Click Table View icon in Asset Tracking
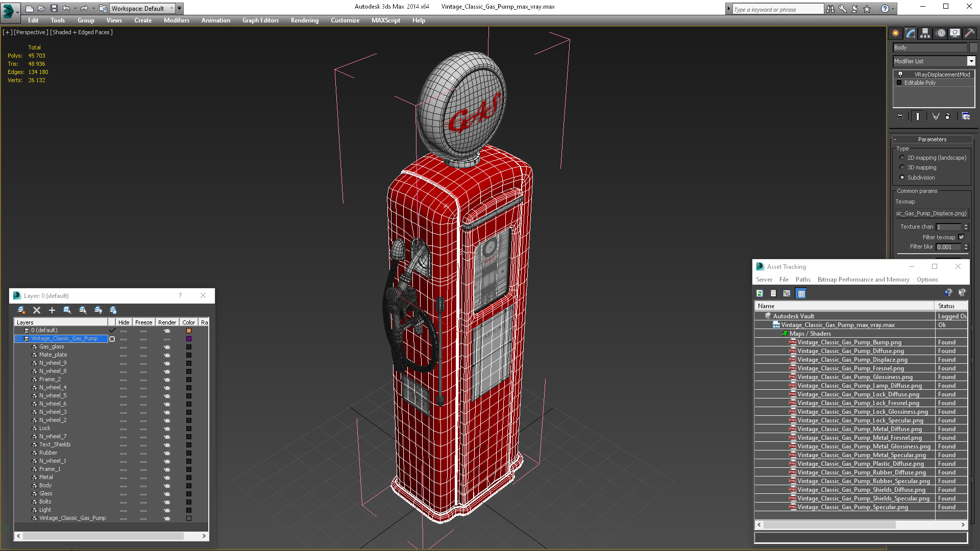This screenshot has width=980, height=551. tap(801, 293)
